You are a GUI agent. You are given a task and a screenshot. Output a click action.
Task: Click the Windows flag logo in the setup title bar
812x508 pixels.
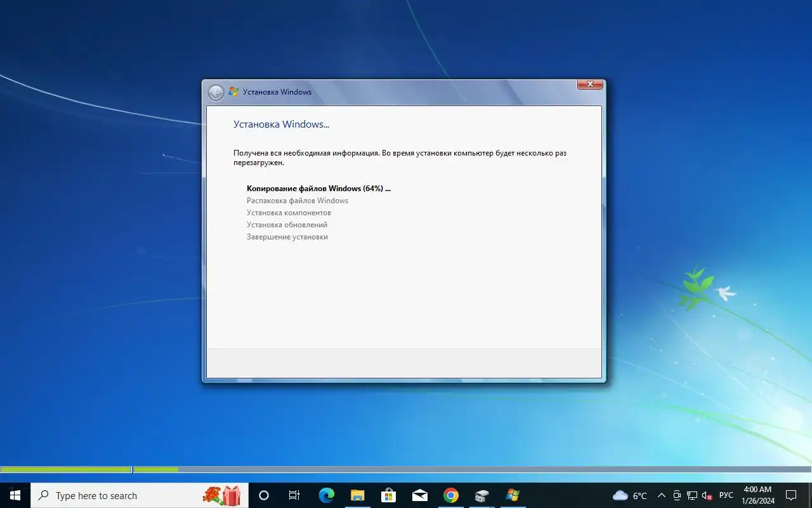pos(233,91)
